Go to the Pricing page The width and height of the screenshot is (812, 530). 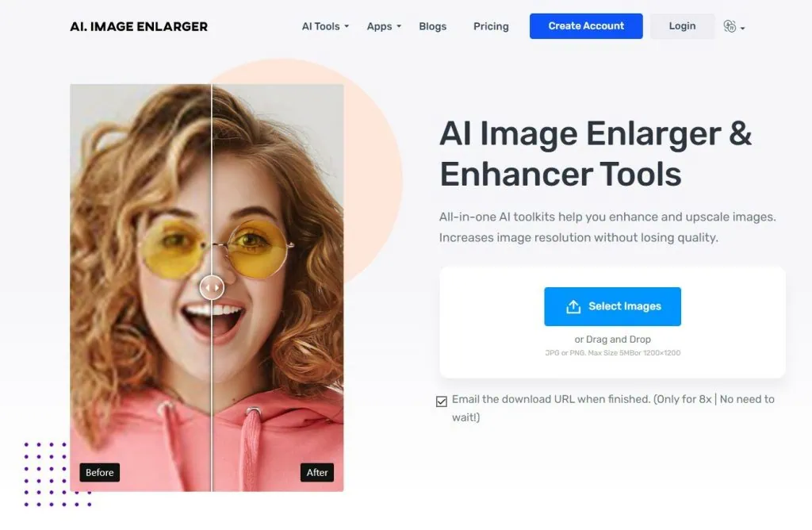pyautogui.click(x=490, y=25)
